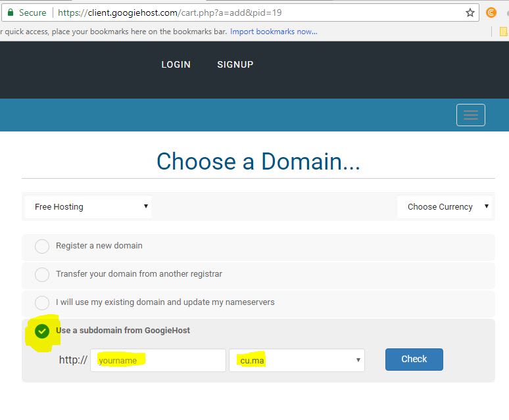Open the hamburger menu toggle button
Viewport: 509px width, 420px height.
click(471, 115)
